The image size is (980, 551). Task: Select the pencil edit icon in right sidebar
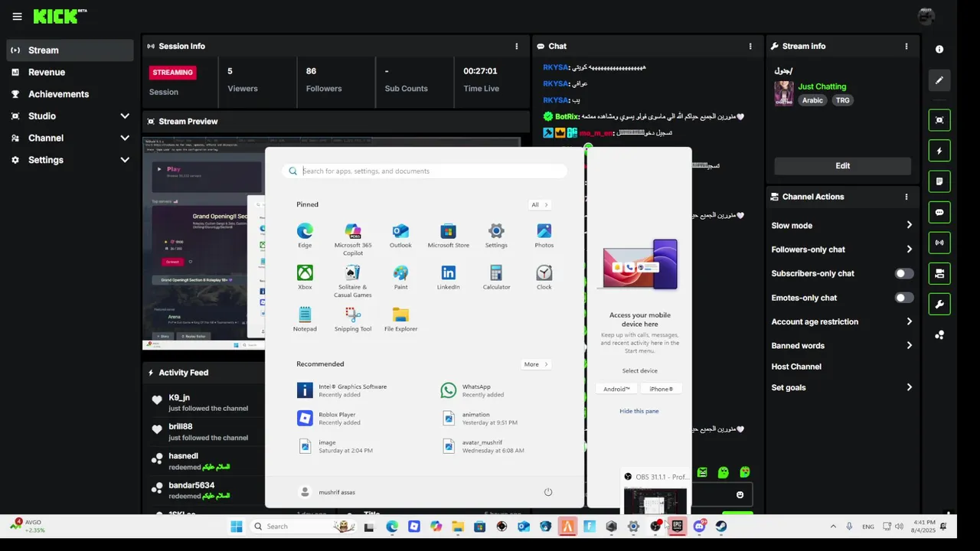coord(939,80)
